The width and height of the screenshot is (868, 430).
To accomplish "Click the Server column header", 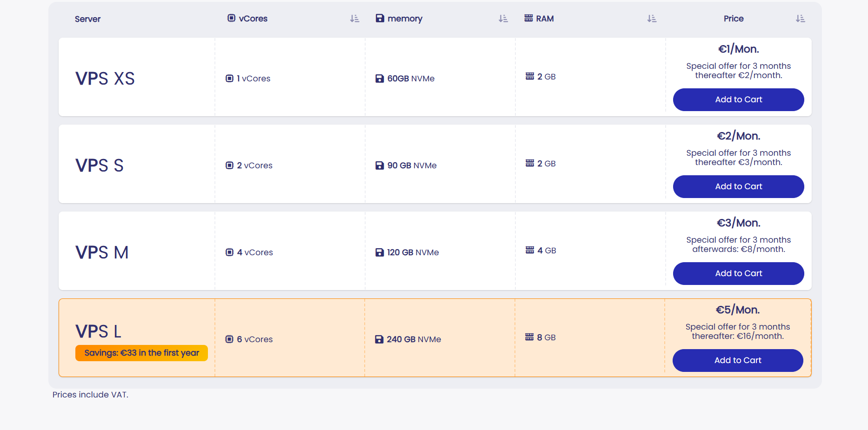I will (87, 19).
